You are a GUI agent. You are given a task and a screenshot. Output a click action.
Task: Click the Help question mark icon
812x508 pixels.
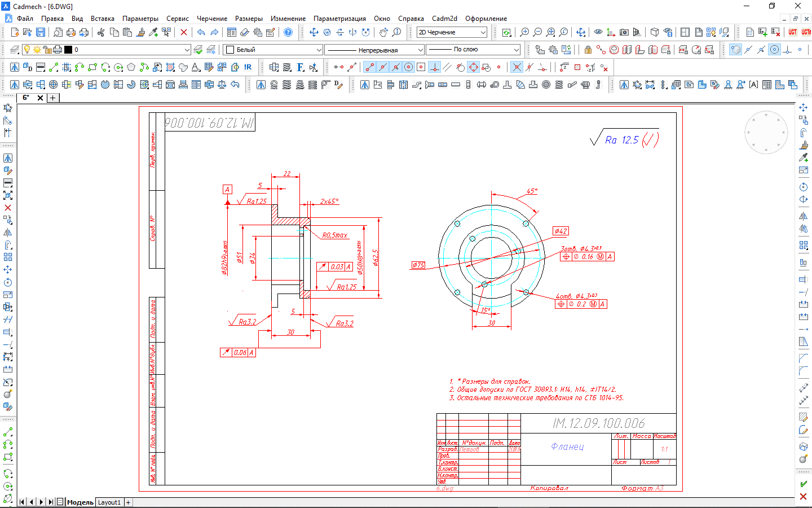pos(288,33)
